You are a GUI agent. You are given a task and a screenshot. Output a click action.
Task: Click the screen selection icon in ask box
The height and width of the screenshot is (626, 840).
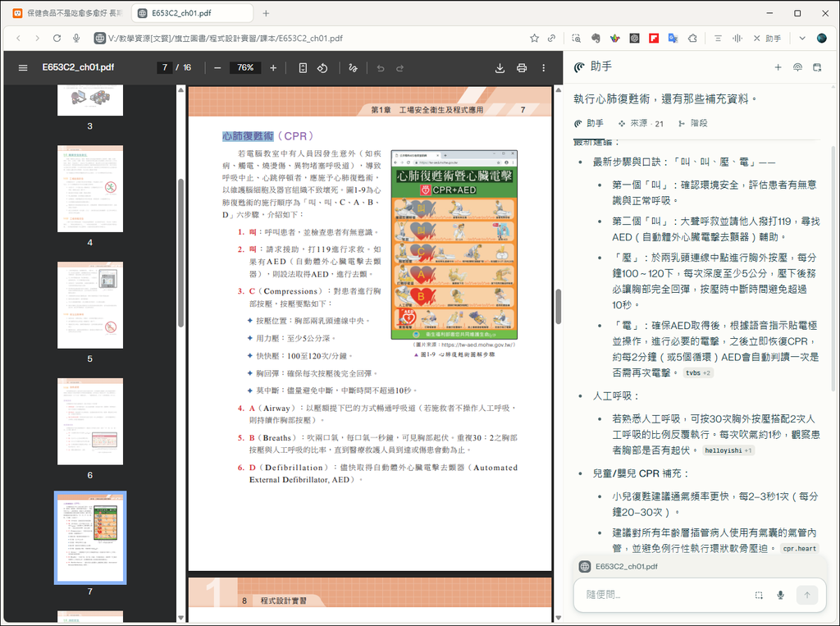[759, 595]
